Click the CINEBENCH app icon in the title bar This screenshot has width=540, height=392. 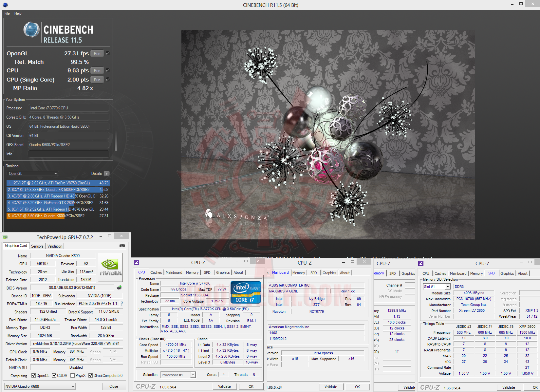[x=5, y=5]
